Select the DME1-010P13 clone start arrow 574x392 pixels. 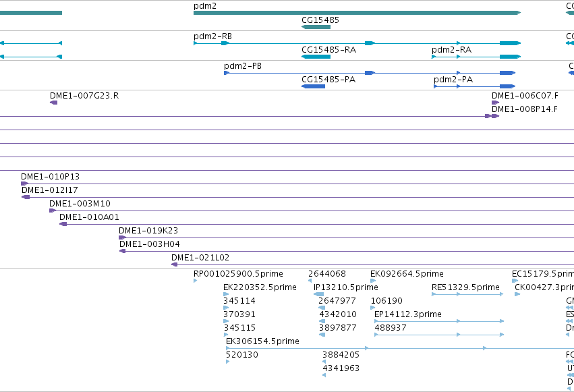(24, 184)
